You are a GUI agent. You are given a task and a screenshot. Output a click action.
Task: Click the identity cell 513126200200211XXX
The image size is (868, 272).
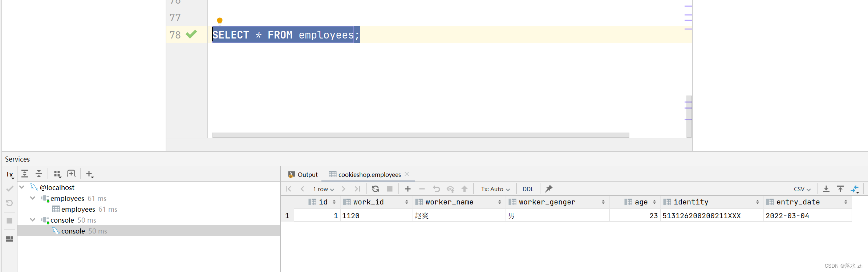coord(712,216)
